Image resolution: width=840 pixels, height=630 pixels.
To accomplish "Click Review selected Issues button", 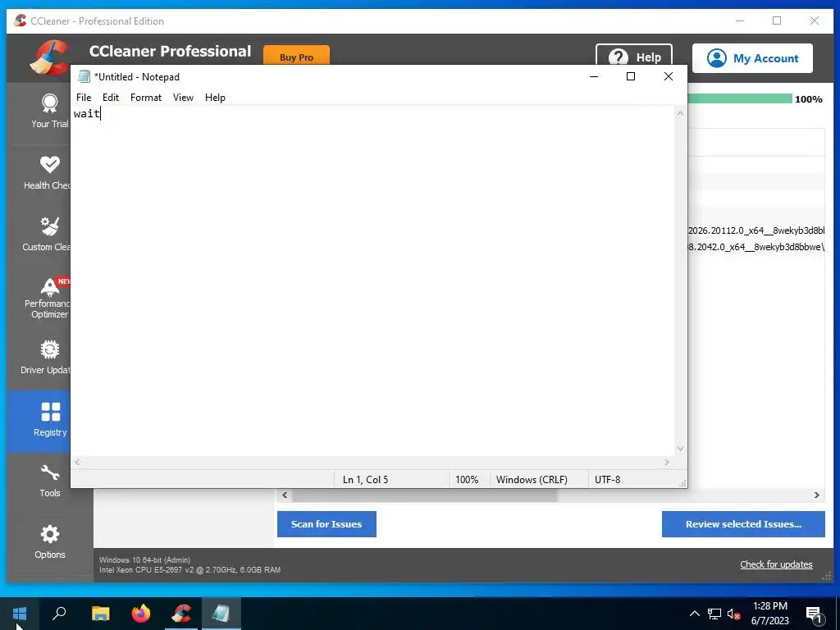I will click(743, 524).
